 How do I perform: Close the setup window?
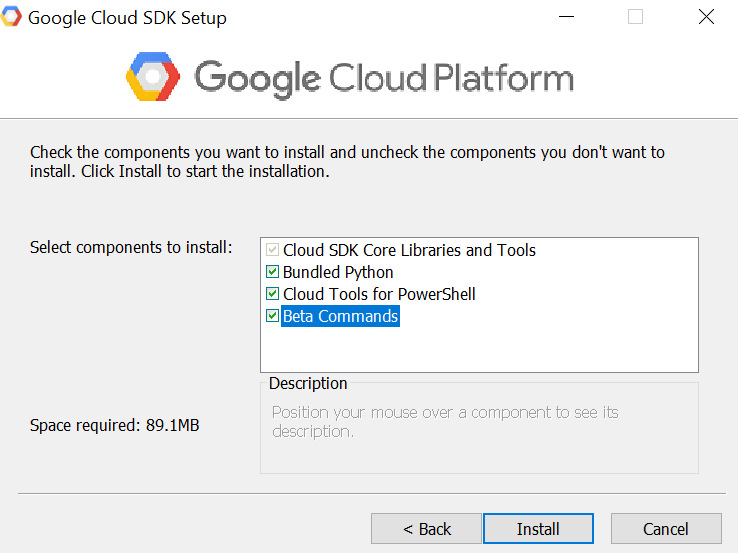pyautogui.click(x=706, y=17)
